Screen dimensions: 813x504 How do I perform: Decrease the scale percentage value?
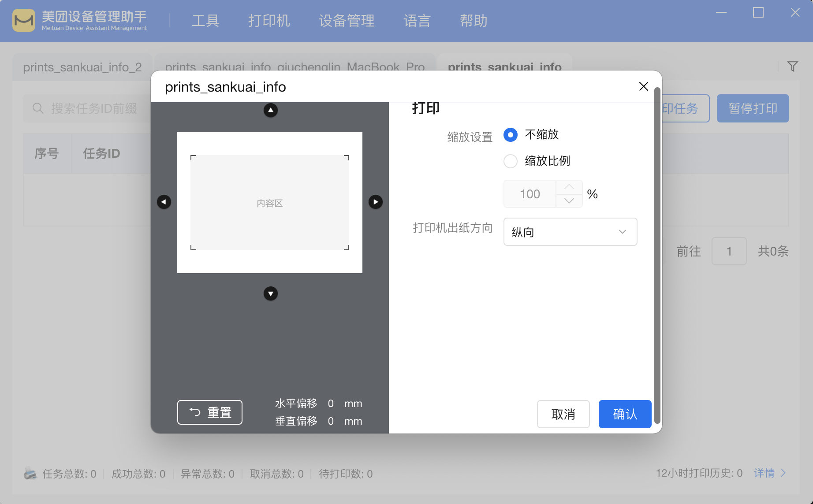(569, 201)
